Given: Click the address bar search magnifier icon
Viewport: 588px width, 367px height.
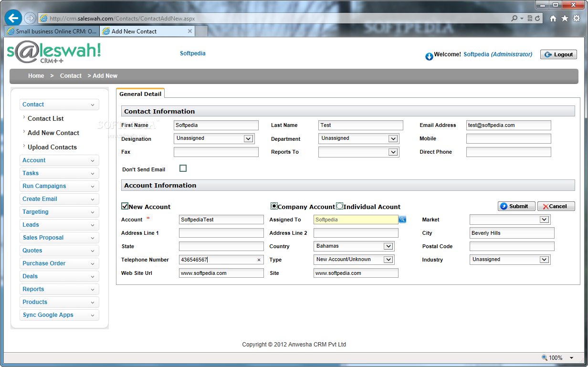Looking at the screenshot, I should pyautogui.click(x=514, y=19).
